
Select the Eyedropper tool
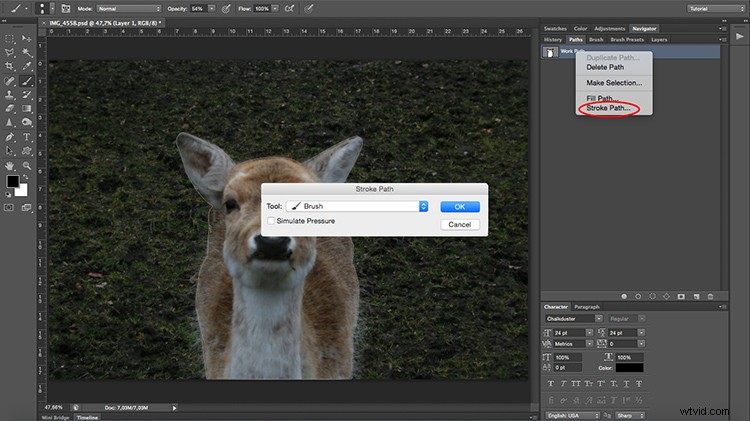(27, 66)
